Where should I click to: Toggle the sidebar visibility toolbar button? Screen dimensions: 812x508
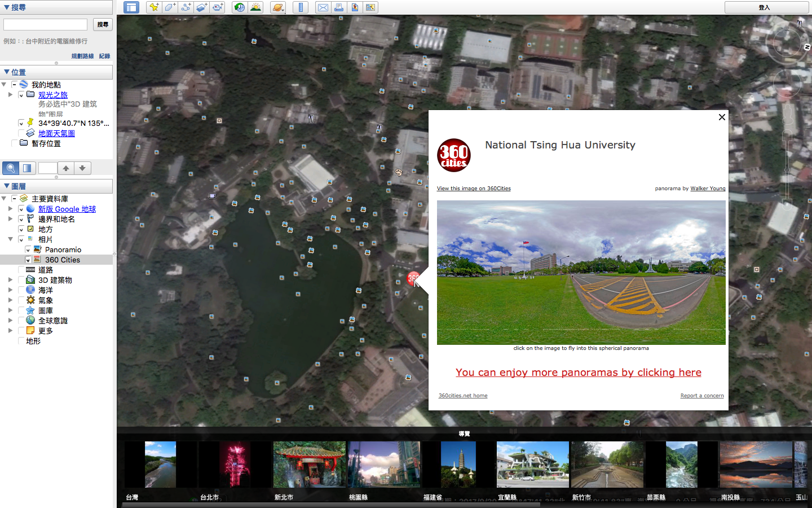pyautogui.click(x=131, y=7)
